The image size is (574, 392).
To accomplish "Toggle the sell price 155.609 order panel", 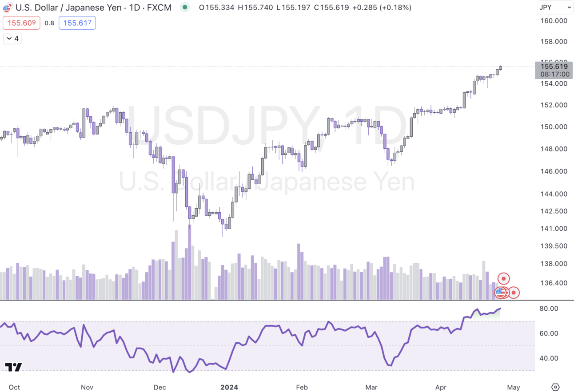I will pos(21,23).
